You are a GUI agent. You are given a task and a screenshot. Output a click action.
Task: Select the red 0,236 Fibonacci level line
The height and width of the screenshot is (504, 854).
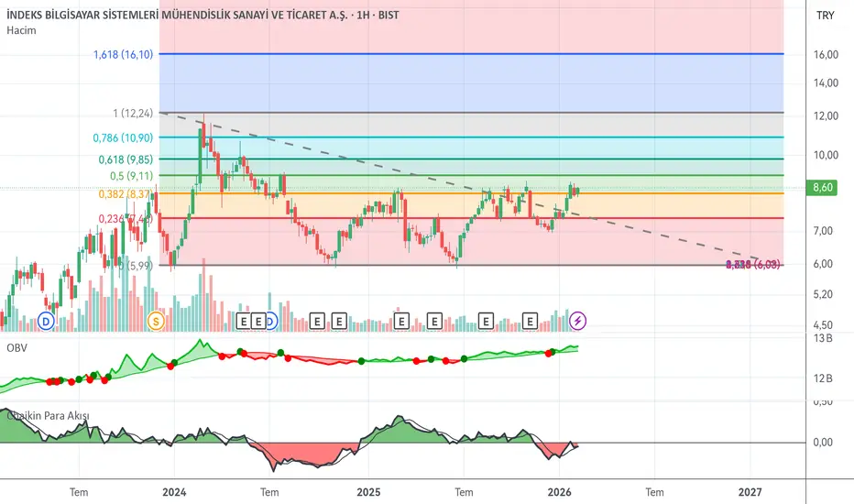[471, 218]
